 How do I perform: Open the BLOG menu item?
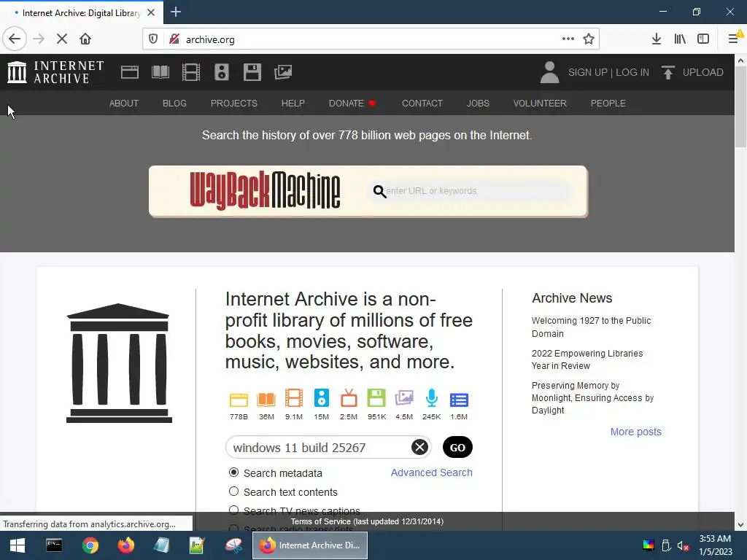174,104
